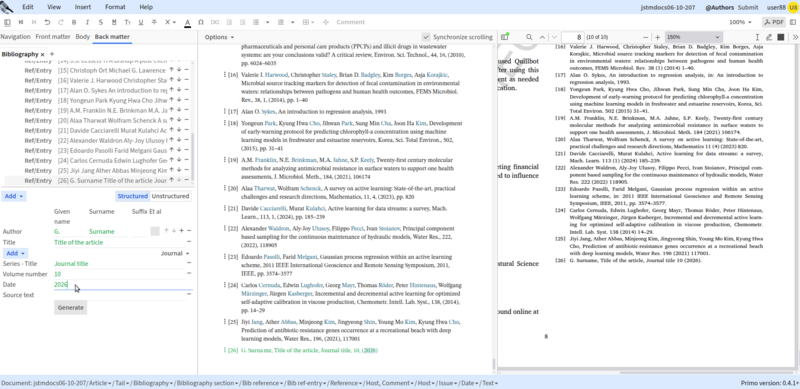Switch to the Body tab
The height and width of the screenshot is (389, 800).
[83, 37]
